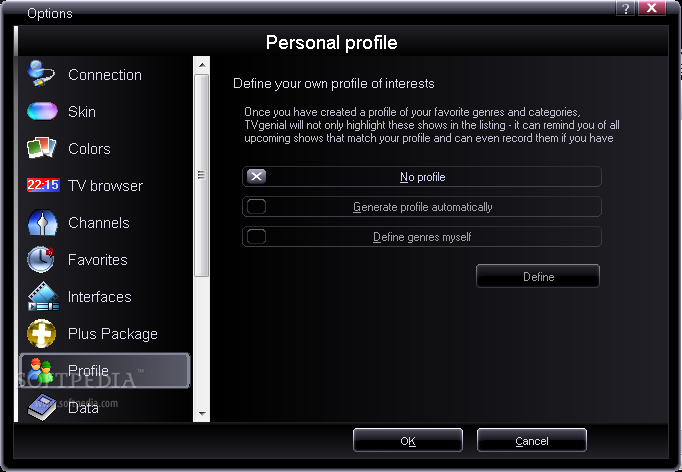Click the help question mark button
Image resolution: width=682 pixels, height=472 pixels.
625,8
